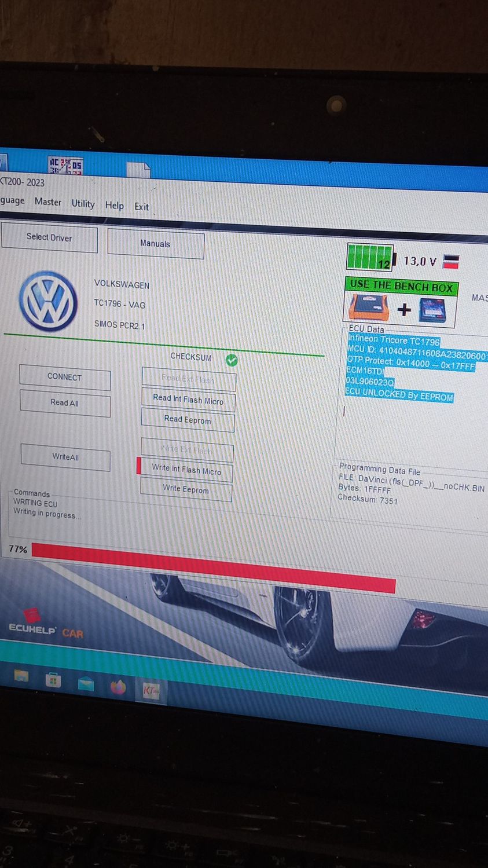This screenshot has height=868, width=488.
Task: Click the orange bench box image
Action: [368, 307]
